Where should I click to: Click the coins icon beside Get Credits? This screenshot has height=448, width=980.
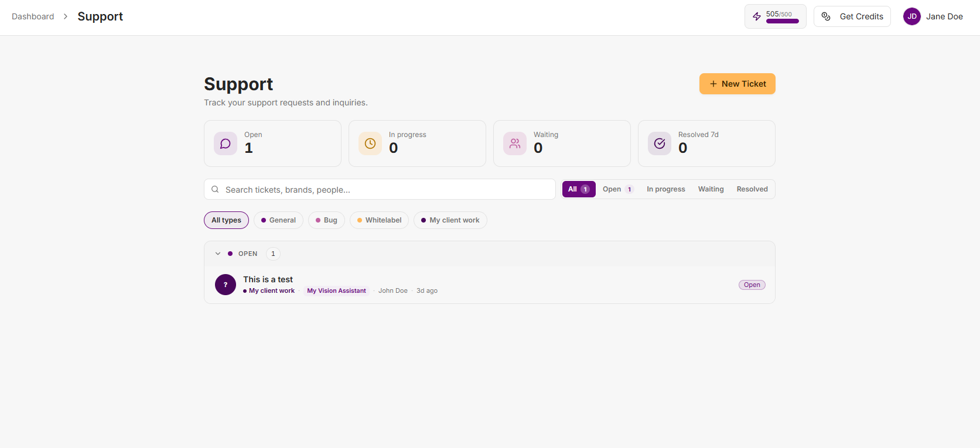(x=826, y=16)
